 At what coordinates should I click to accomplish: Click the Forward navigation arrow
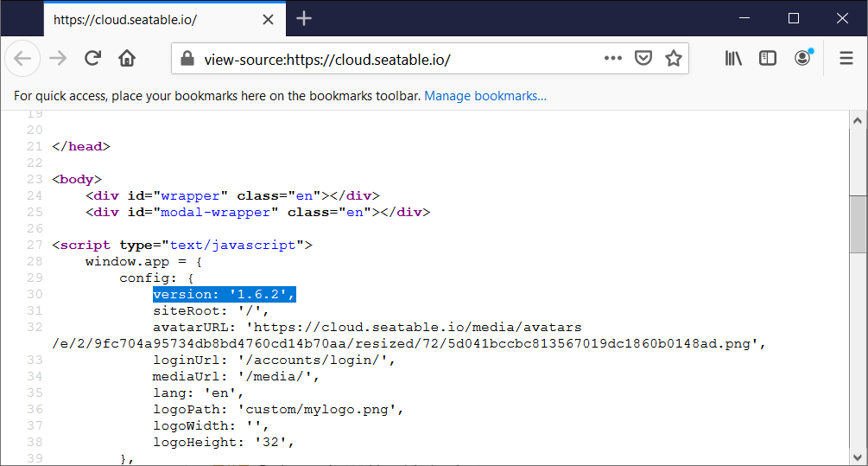[x=58, y=59]
